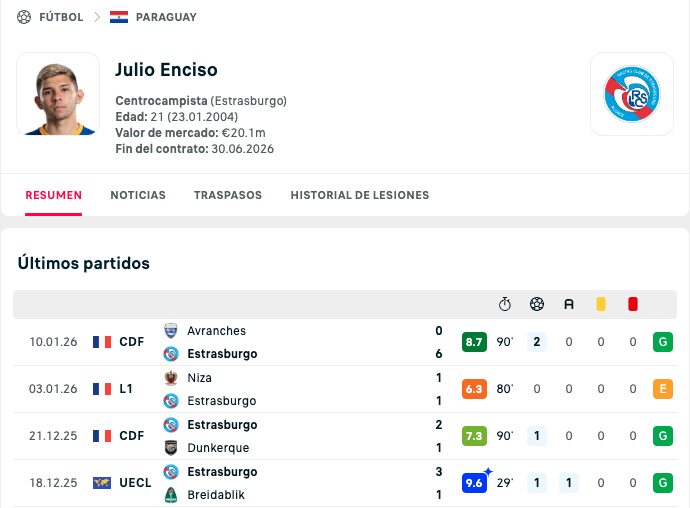Click the Dunkerque team crest

click(171, 448)
